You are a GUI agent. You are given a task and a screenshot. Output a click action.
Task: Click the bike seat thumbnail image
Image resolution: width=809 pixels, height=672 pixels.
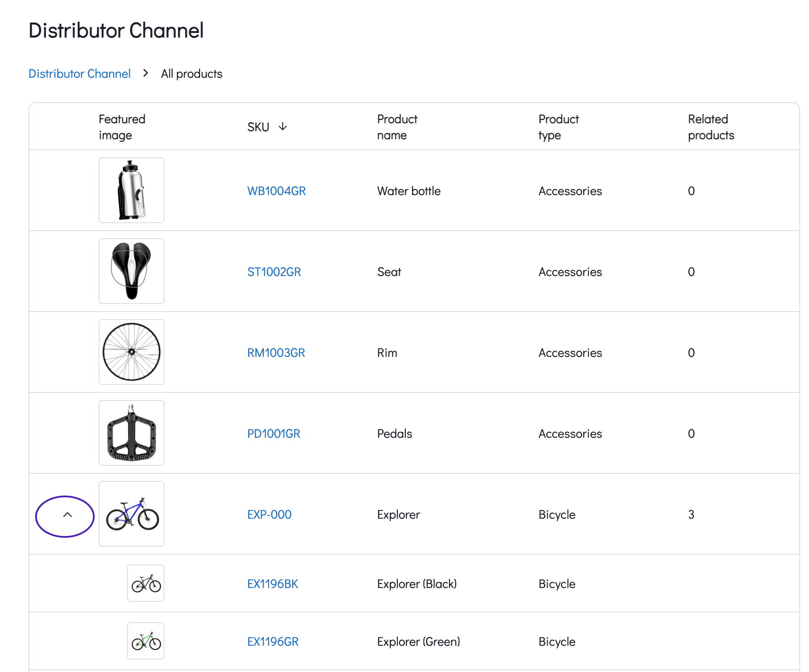pos(132,271)
